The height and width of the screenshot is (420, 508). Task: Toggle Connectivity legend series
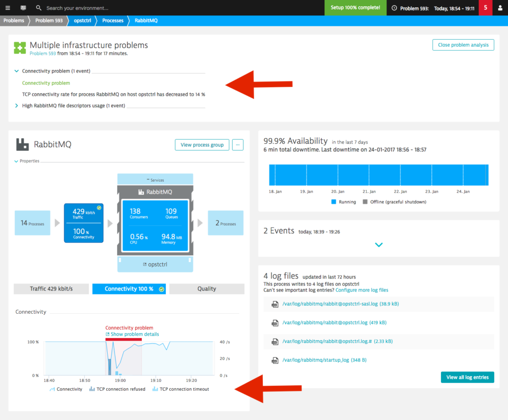click(66, 389)
